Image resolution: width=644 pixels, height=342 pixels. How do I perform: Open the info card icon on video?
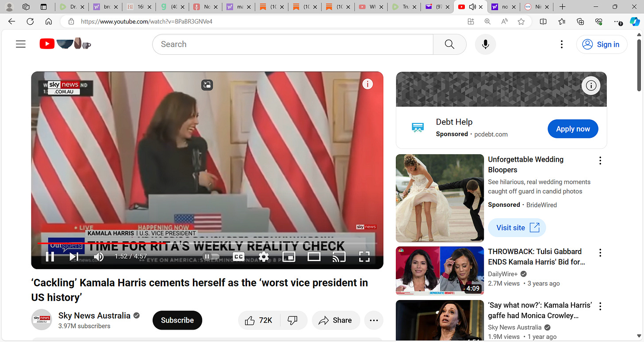click(368, 84)
